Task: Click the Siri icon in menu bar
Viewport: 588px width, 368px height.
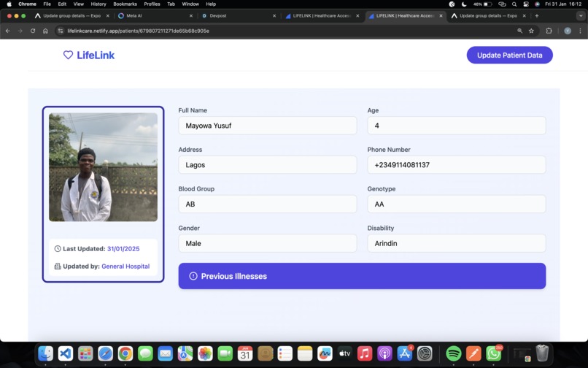Action: (537, 4)
